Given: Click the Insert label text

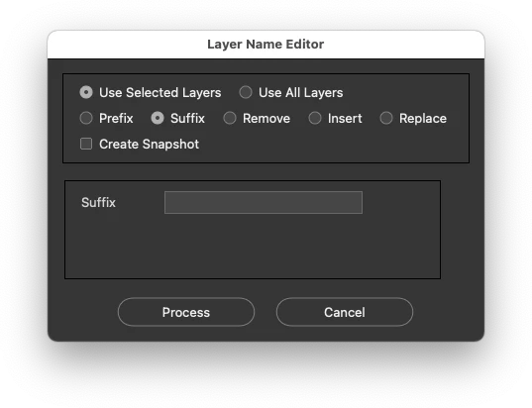Looking at the screenshot, I should (x=345, y=119).
